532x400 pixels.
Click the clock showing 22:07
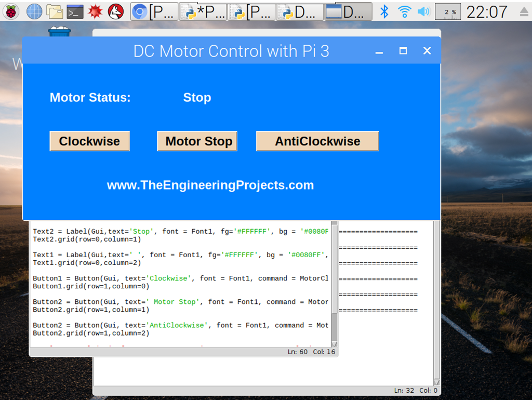click(x=487, y=11)
